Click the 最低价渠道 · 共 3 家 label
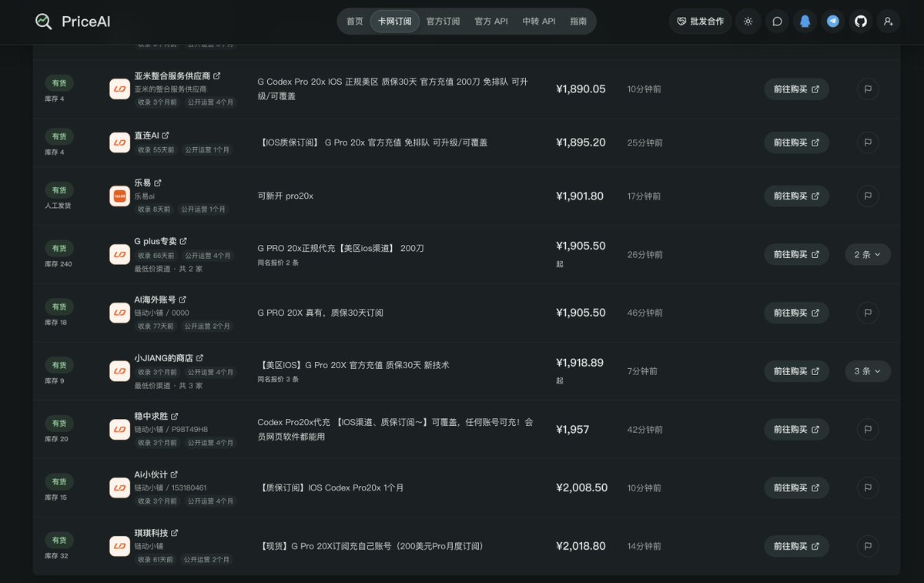 click(169, 385)
